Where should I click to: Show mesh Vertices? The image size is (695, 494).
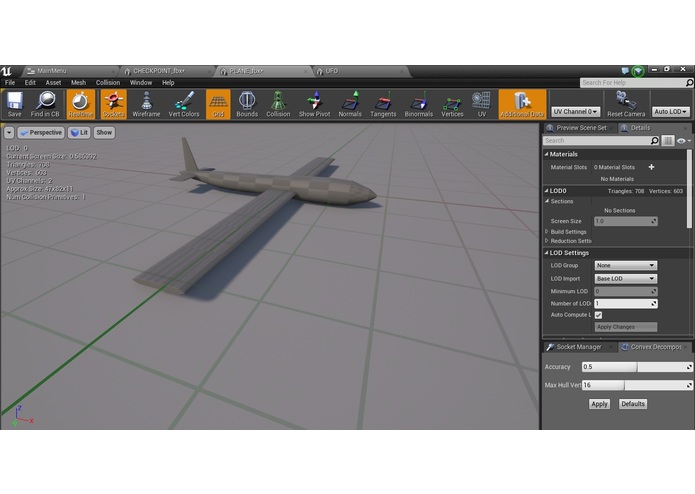tap(452, 104)
